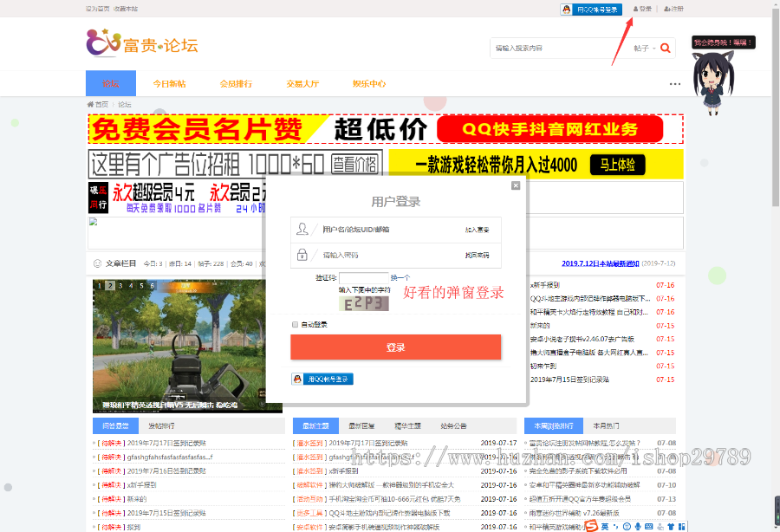Toggle 英 English input mode on Sogou bar

(607, 526)
